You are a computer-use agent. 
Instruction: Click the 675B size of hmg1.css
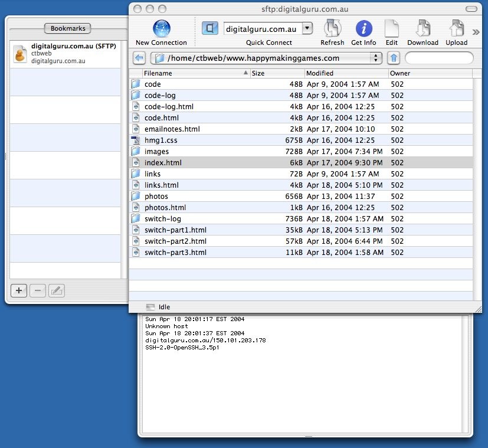294,140
